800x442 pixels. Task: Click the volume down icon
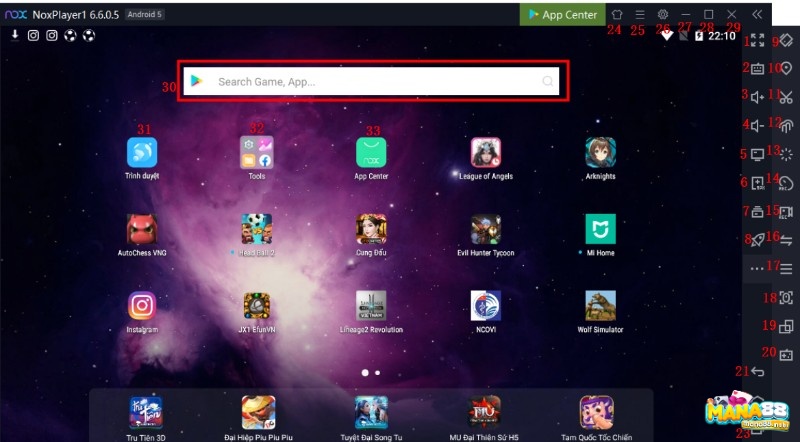point(758,126)
